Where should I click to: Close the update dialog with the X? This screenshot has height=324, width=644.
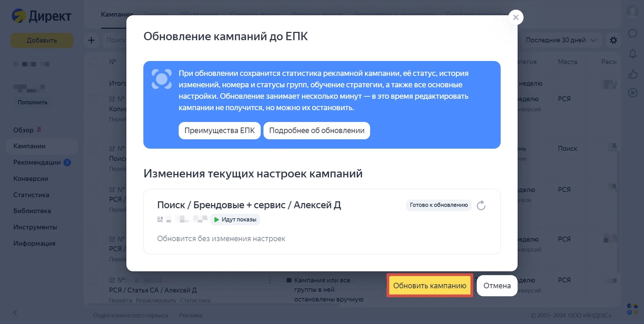click(516, 17)
